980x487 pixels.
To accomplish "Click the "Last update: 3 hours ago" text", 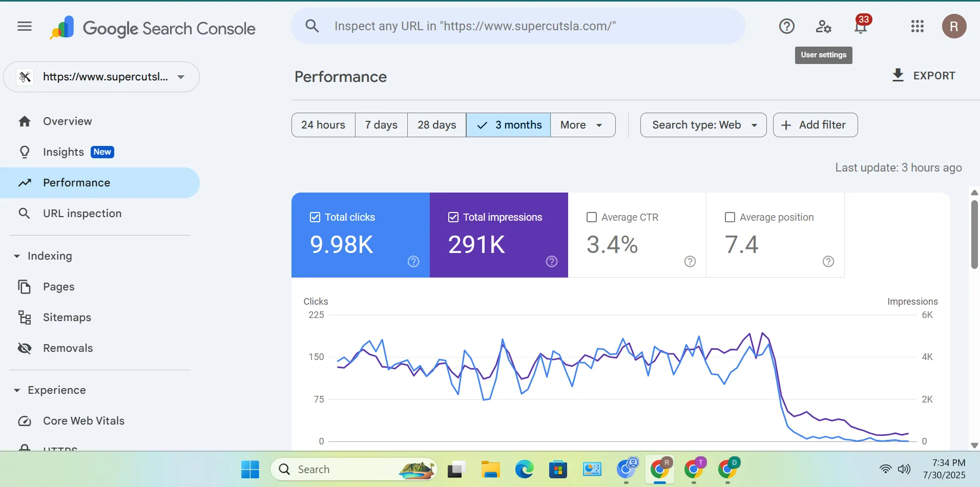I will point(898,167).
